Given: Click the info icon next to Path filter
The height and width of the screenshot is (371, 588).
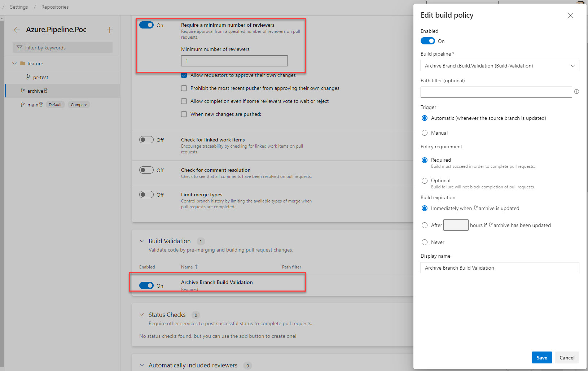Looking at the screenshot, I should [x=576, y=92].
